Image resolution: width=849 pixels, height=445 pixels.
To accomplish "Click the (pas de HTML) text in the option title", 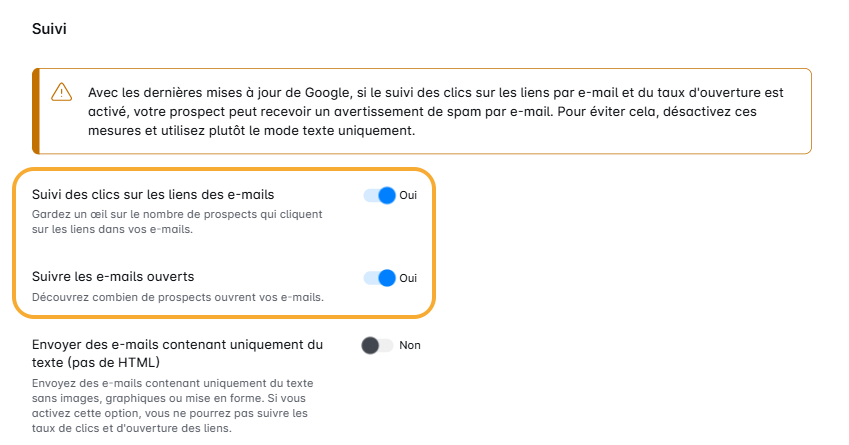I will (97, 361).
